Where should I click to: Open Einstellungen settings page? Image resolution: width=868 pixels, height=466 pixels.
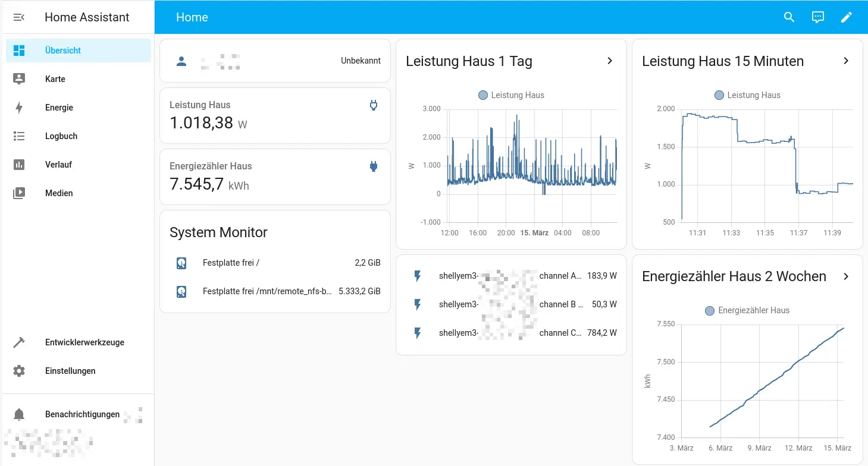pyautogui.click(x=70, y=371)
